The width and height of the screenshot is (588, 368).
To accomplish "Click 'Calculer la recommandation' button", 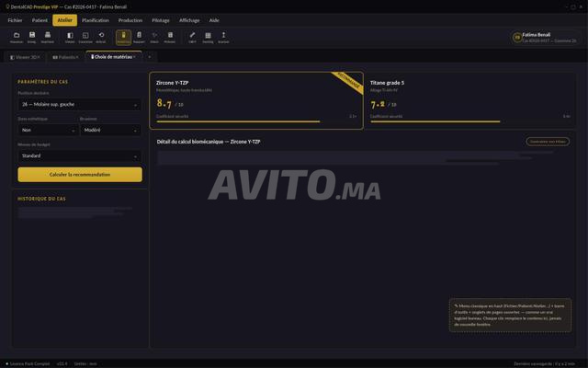I will click(80, 175).
